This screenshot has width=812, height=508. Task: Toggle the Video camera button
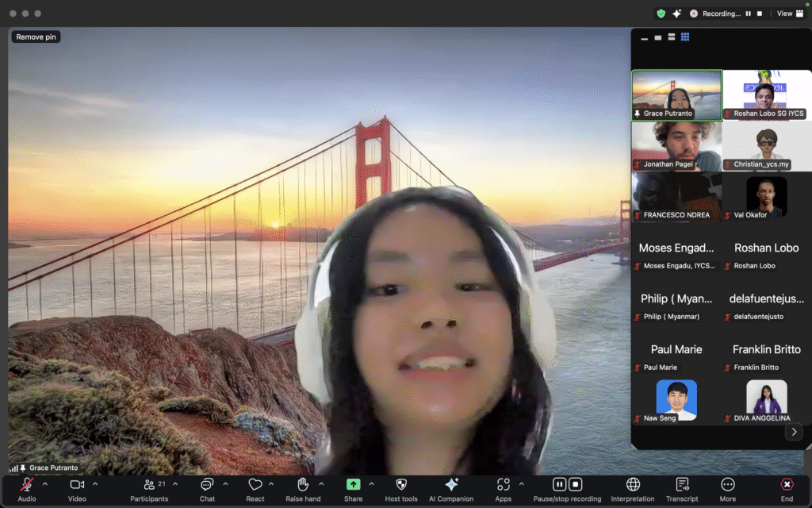77,485
